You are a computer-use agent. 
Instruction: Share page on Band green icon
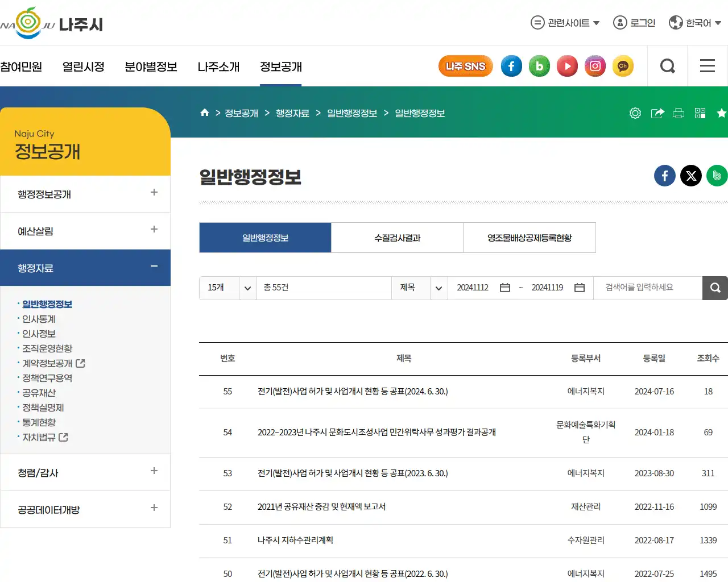(x=717, y=176)
